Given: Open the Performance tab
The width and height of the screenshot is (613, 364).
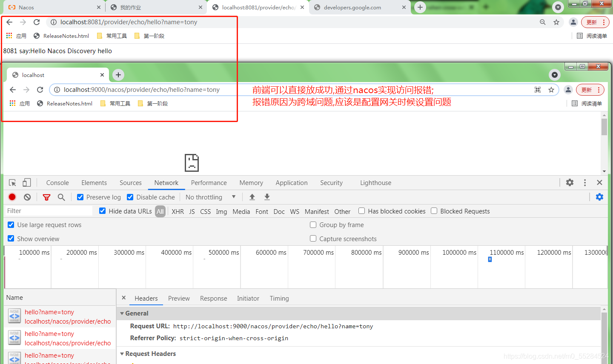Looking at the screenshot, I should 209,183.
